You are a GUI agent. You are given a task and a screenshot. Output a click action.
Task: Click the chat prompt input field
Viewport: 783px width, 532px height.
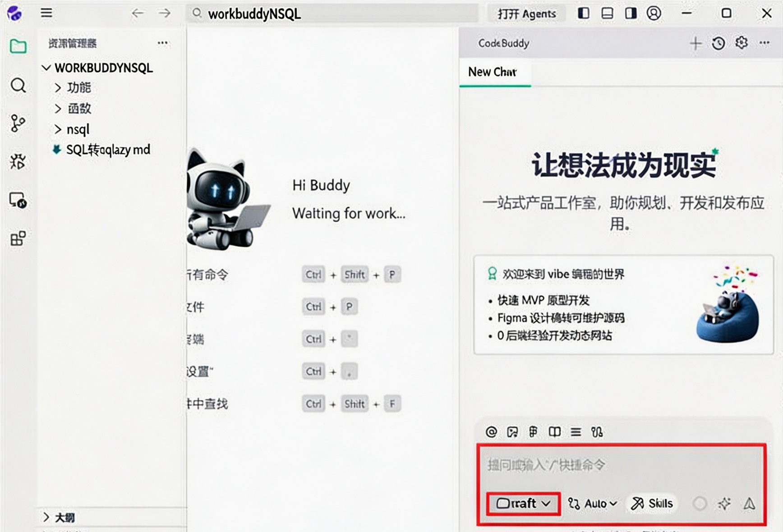[x=622, y=465]
